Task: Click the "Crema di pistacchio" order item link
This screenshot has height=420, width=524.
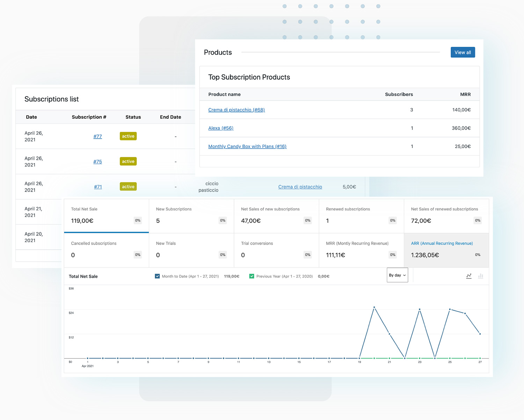Action: [300, 187]
